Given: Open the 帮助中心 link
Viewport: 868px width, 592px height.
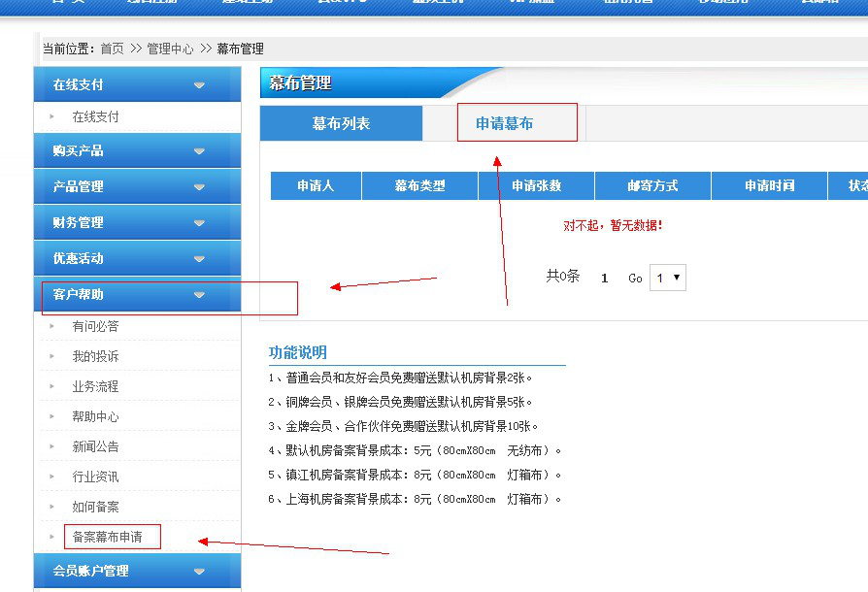Looking at the screenshot, I should (x=95, y=416).
